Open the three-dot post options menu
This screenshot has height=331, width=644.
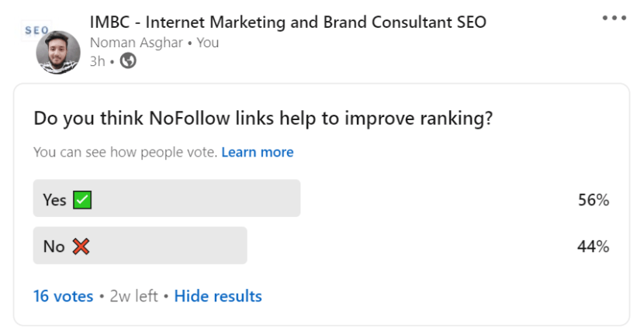[614, 18]
